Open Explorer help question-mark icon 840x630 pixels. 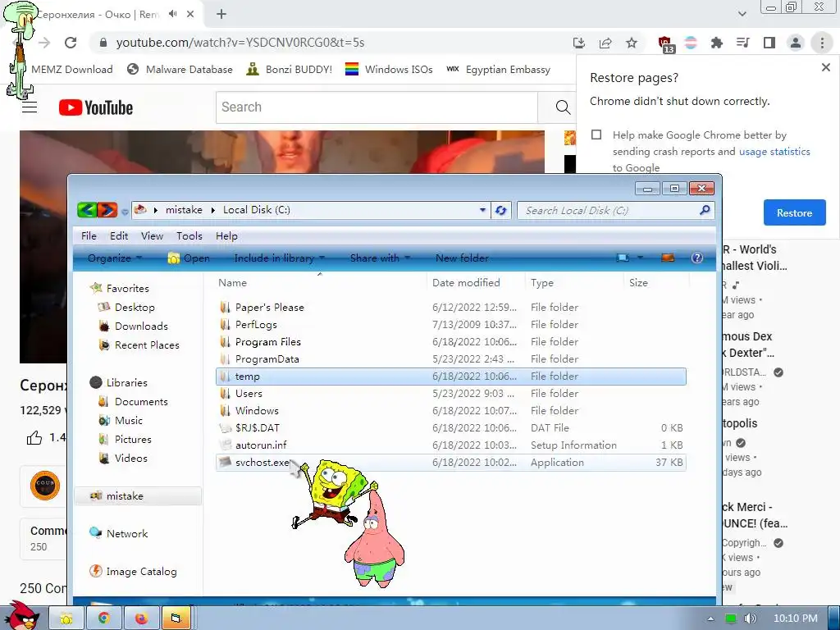(x=696, y=258)
